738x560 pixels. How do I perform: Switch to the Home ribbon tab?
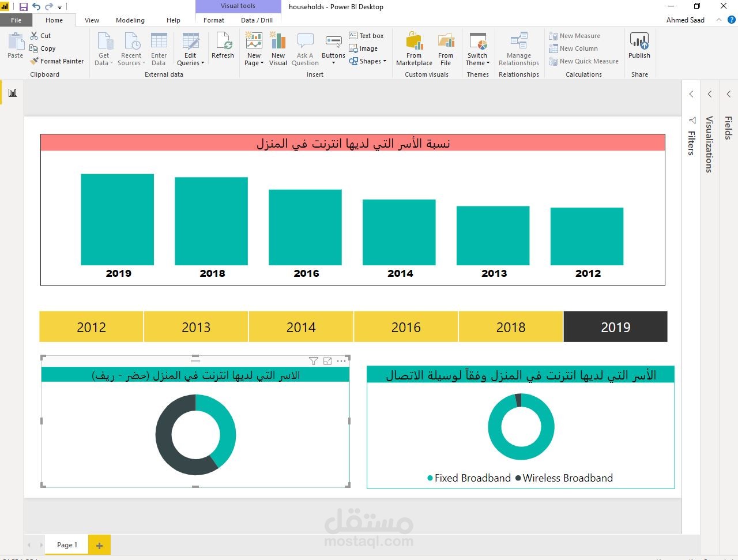click(x=54, y=20)
